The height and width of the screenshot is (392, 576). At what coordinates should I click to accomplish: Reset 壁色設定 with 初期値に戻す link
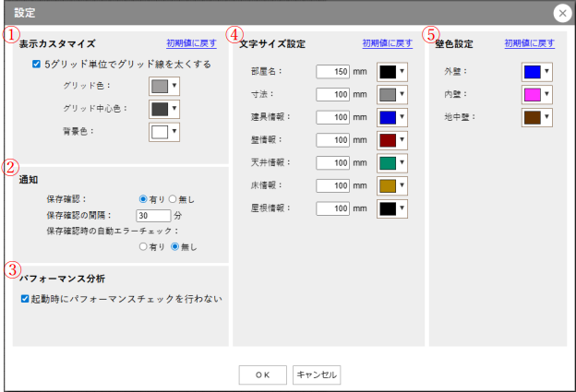point(529,43)
